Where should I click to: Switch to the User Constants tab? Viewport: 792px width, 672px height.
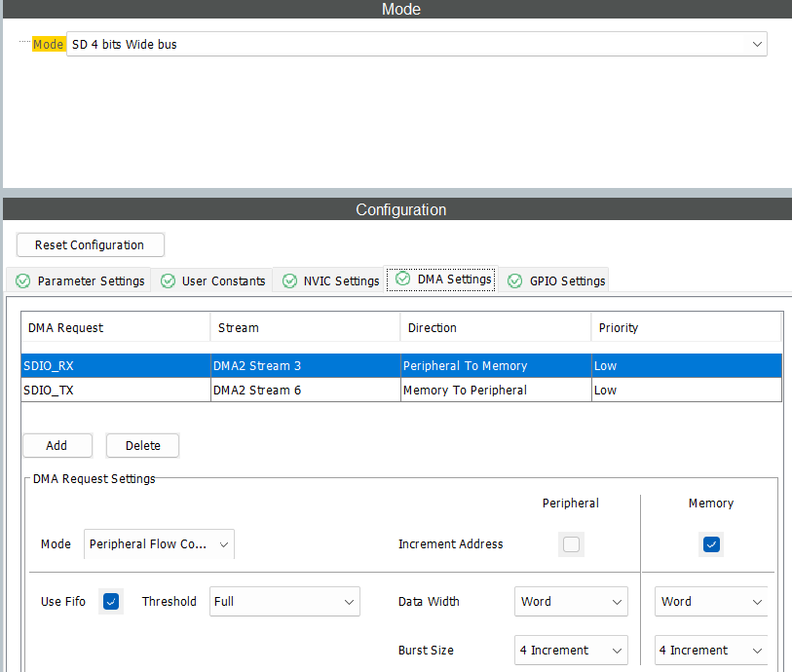[212, 280]
